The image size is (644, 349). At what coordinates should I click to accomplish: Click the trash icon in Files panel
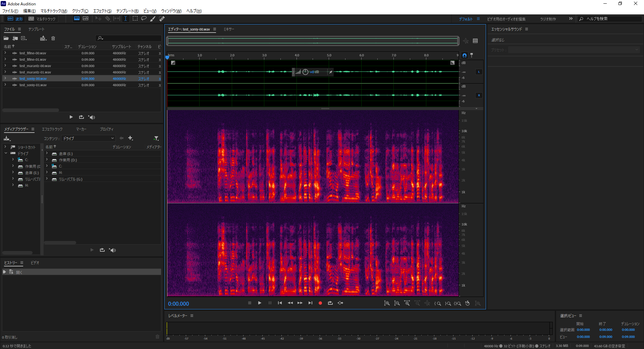click(53, 38)
